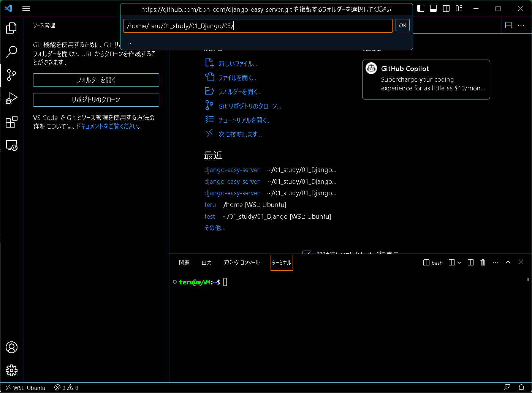
Task: Click the VS Code logo icon
Action: [8, 8]
